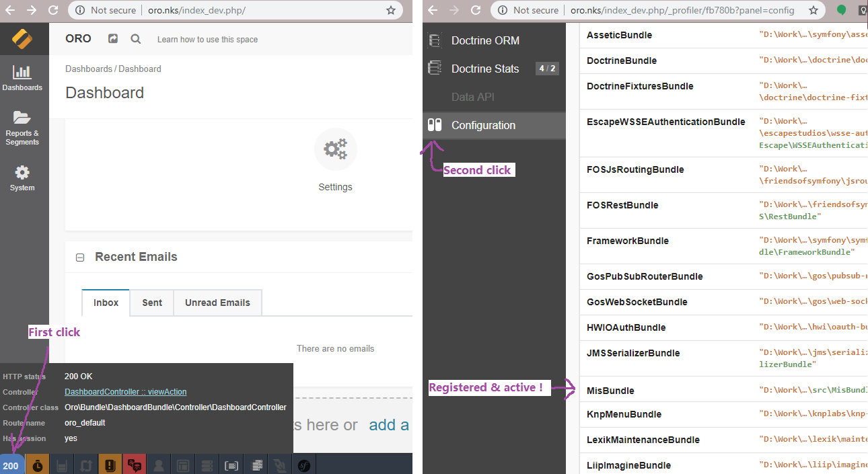868x474 pixels.
Task: Collapse the Recent Emails widget
Action: [80, 258]
